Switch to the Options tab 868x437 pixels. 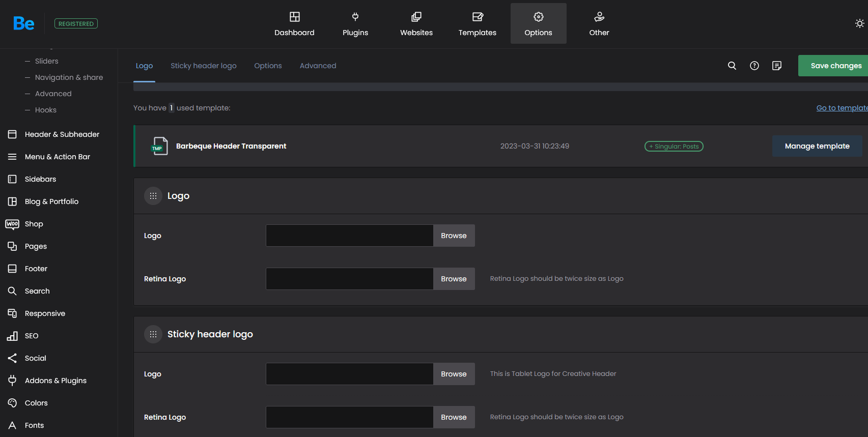pyautogui.click(x=268, y=66)
